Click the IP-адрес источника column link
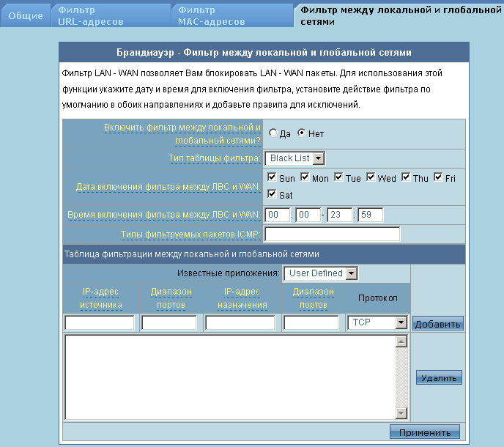Image resolution: width=504 pixels, height=447 pixels. click(100, 298)
